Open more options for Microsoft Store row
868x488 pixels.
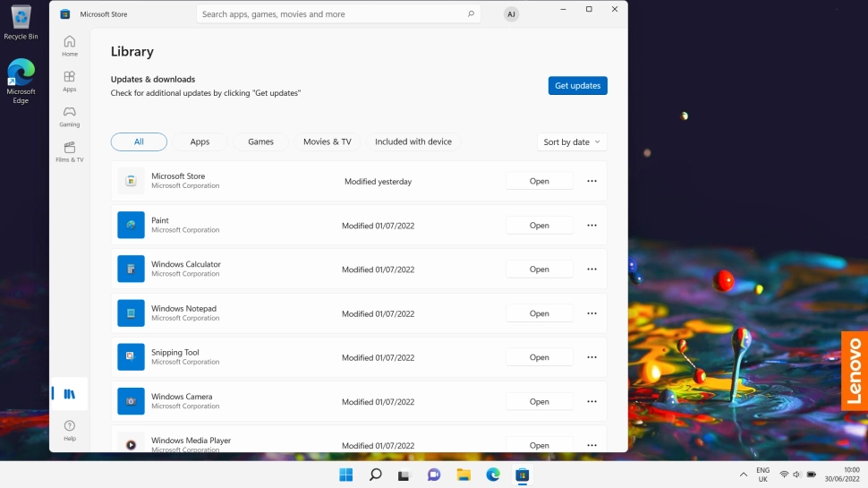point(591,181)
